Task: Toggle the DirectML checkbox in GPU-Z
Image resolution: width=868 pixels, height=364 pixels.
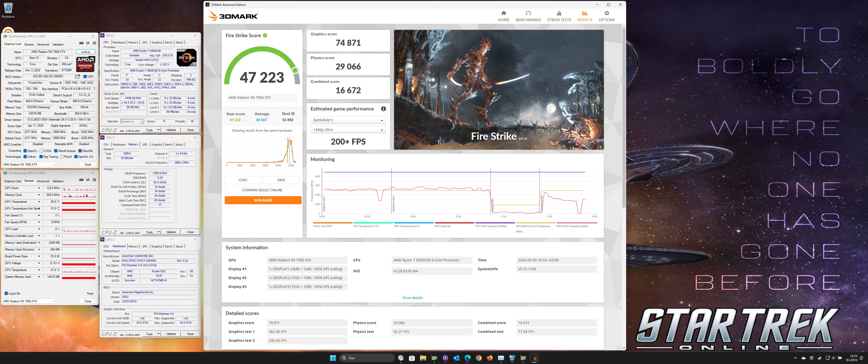Action: click(80, 151)
